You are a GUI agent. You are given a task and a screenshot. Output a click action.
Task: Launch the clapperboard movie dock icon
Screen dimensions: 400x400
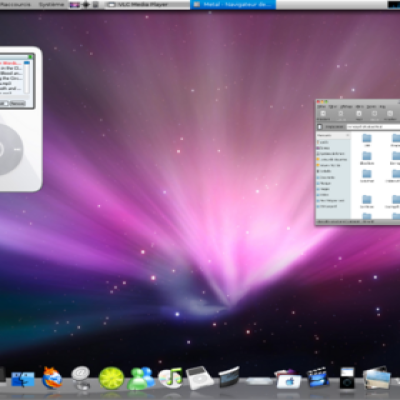318,377
